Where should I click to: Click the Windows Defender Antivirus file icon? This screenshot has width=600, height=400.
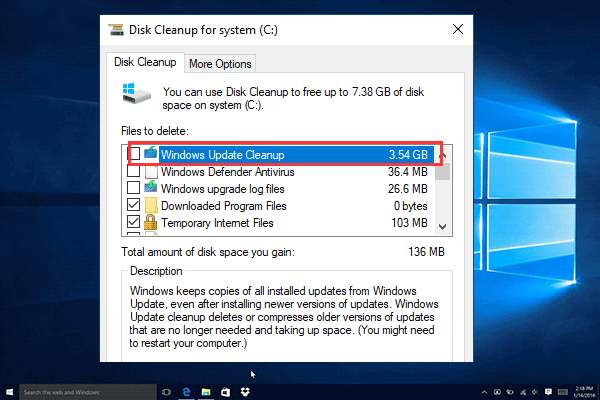tap(151, 171)
